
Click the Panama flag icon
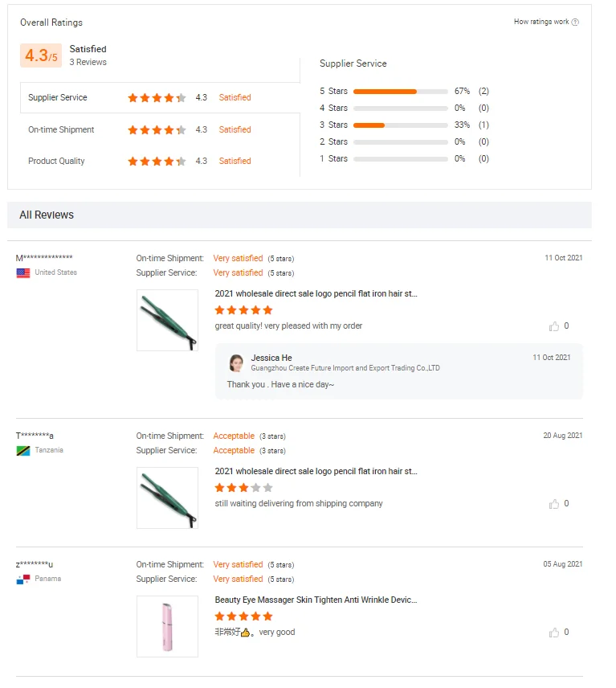click(23, 579)
